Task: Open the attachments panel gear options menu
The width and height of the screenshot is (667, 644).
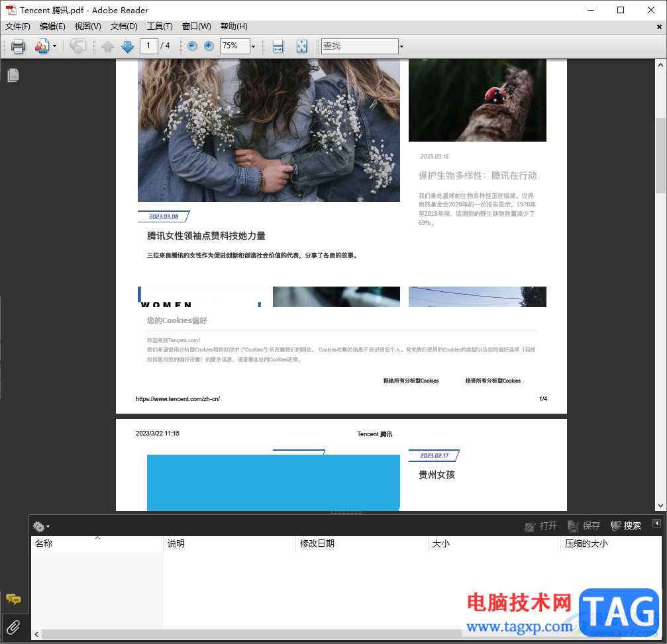Action: (41, 527)
